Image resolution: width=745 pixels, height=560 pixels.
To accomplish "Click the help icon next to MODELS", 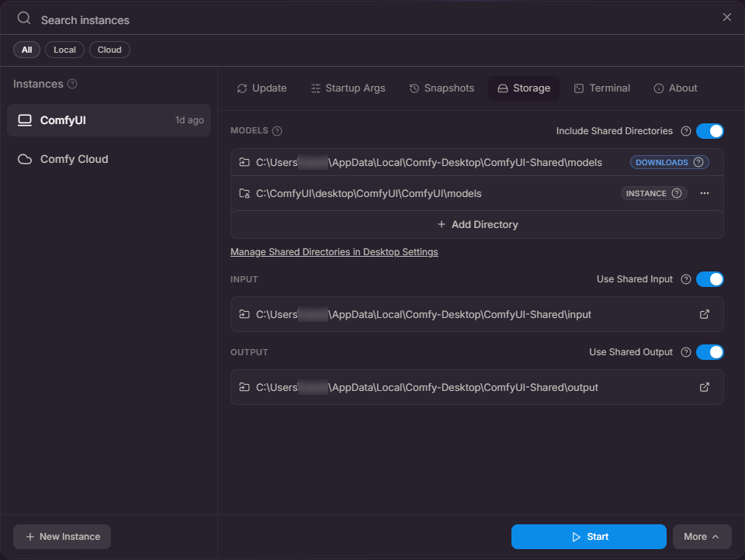I will click(x=277, y=131).
